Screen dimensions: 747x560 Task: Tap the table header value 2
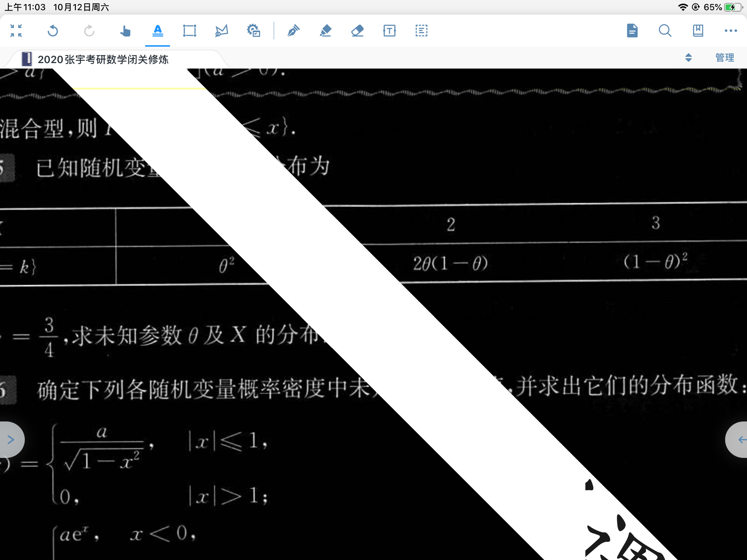pyautogui.click(x=451, y=224)
